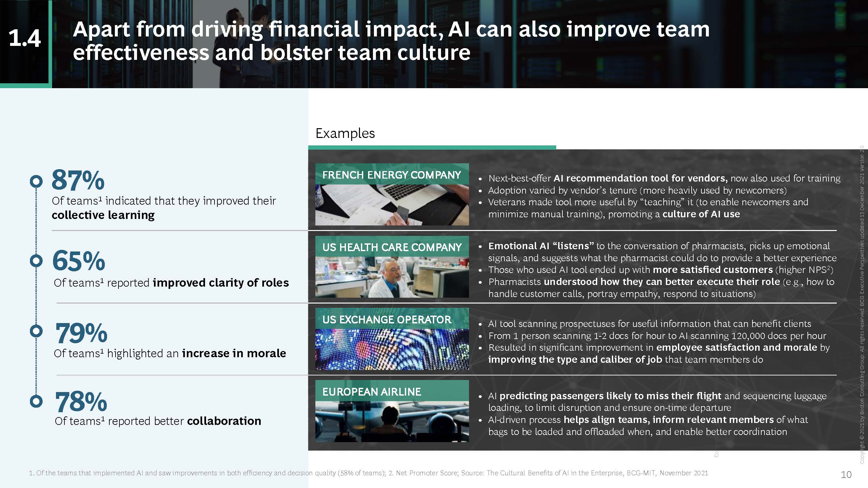Click the circle marker beside 87%
The width and height of the screenshot is (868, 488).
coord(36,182)
